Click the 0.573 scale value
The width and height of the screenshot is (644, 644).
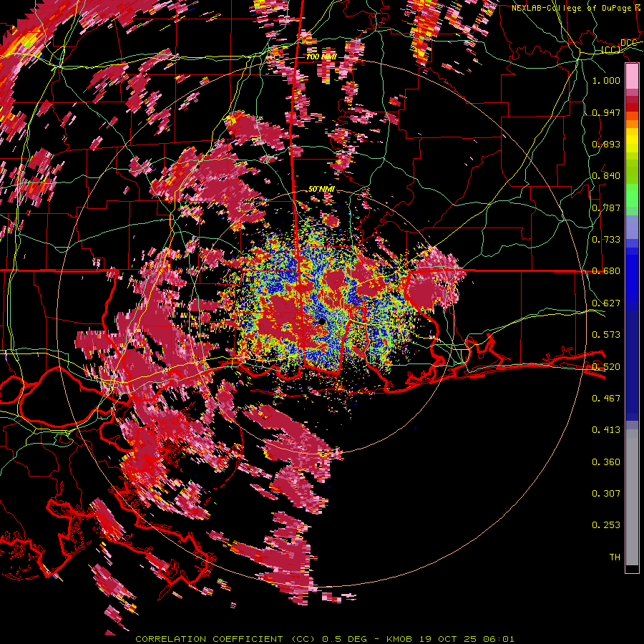pos(606,335)
